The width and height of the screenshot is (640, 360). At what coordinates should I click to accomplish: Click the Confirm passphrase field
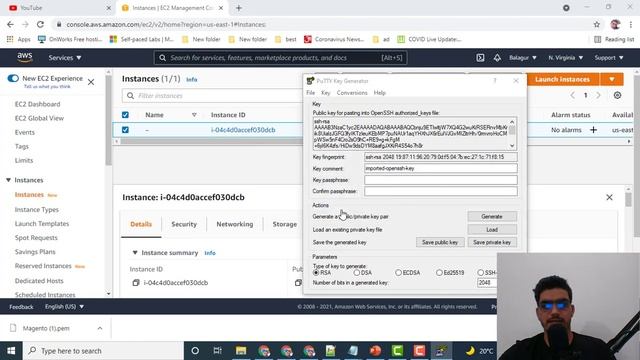pos(441,191)
